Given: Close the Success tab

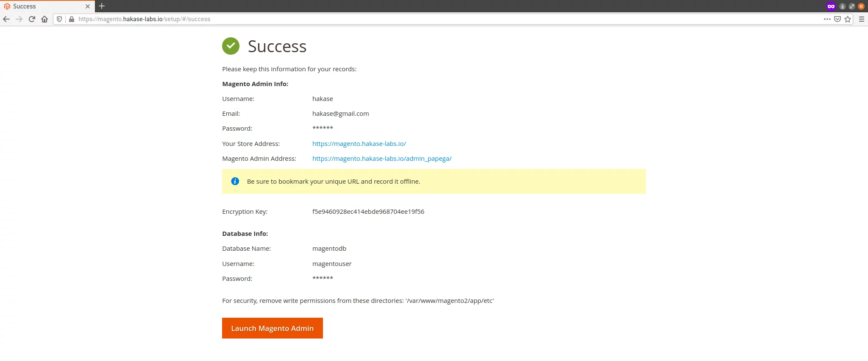Looking at the screenshot, I should pos(88,6).
